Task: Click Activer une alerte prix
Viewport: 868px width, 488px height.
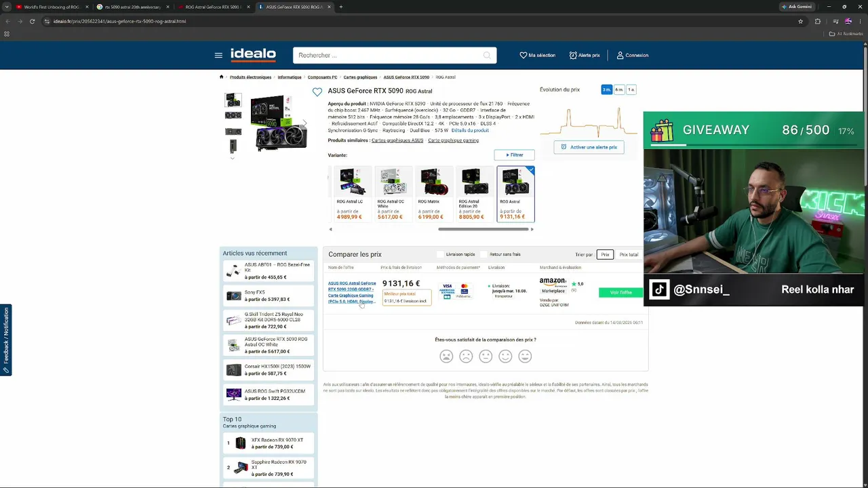Action: tap(589, 147)
